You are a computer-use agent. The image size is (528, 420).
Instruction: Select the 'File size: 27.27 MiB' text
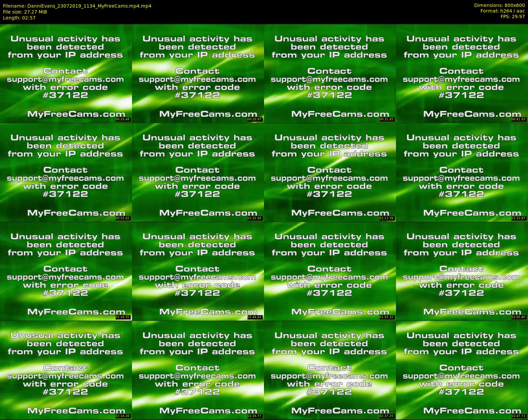point(25,12)
